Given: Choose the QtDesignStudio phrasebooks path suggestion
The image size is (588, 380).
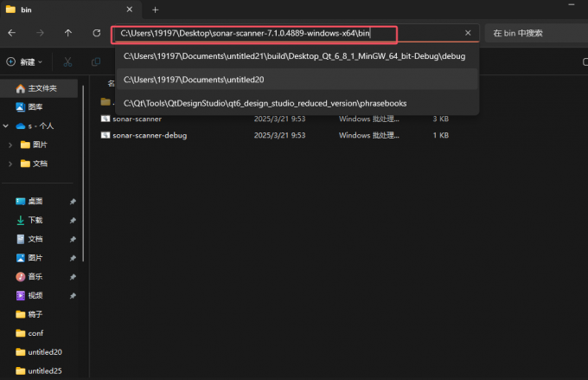Looking at the screenshot, I should (x=297, y=103).
